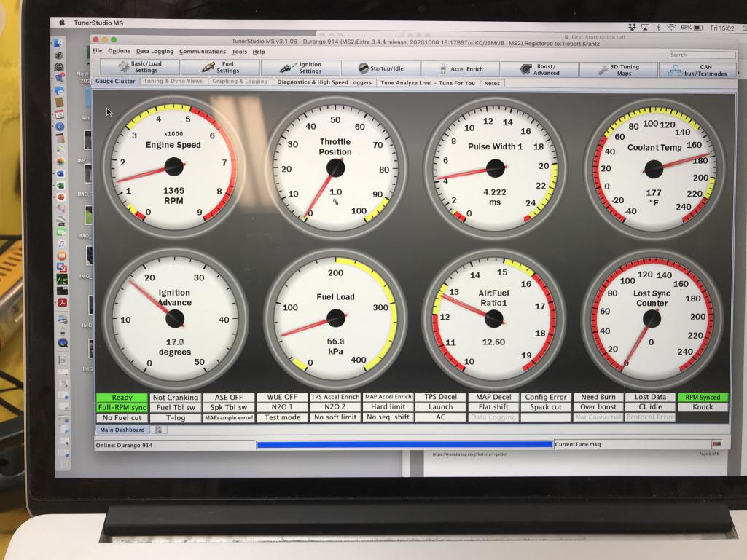Click the Wi-Fi icon in macOS menu bar

(x=670, y=28)
